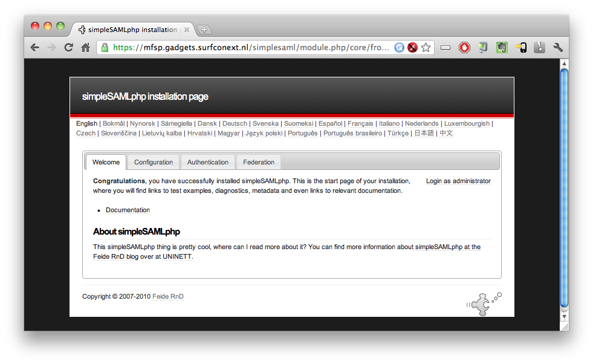
Task: Pick the Español language link
Action: [331, 124]
